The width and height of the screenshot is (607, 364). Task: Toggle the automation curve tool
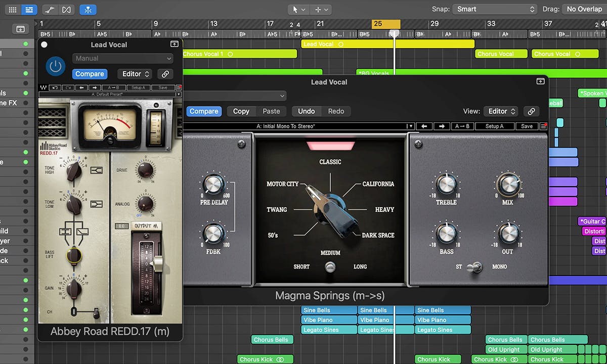(50, 10)
